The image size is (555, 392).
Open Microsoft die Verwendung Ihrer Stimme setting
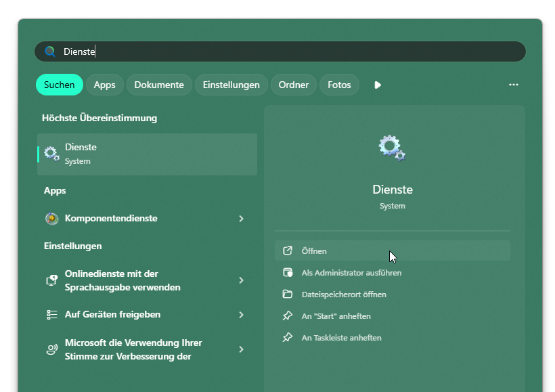[148, 349]
